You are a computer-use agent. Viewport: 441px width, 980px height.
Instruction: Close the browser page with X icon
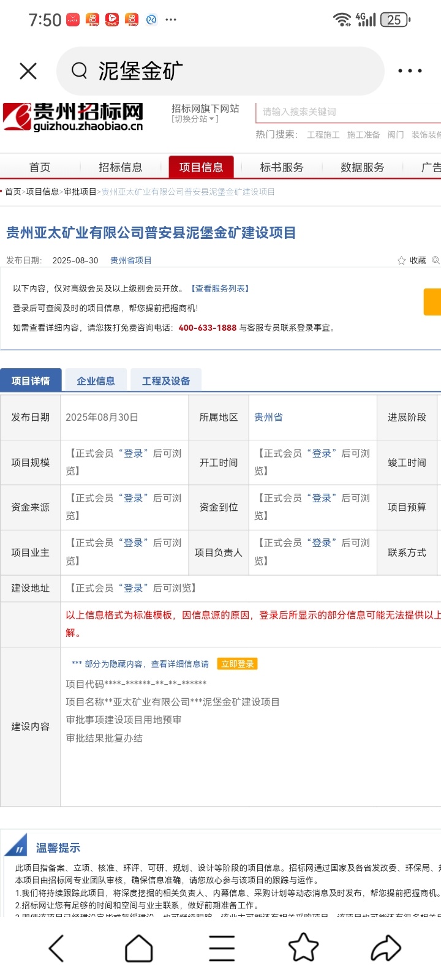28,71
